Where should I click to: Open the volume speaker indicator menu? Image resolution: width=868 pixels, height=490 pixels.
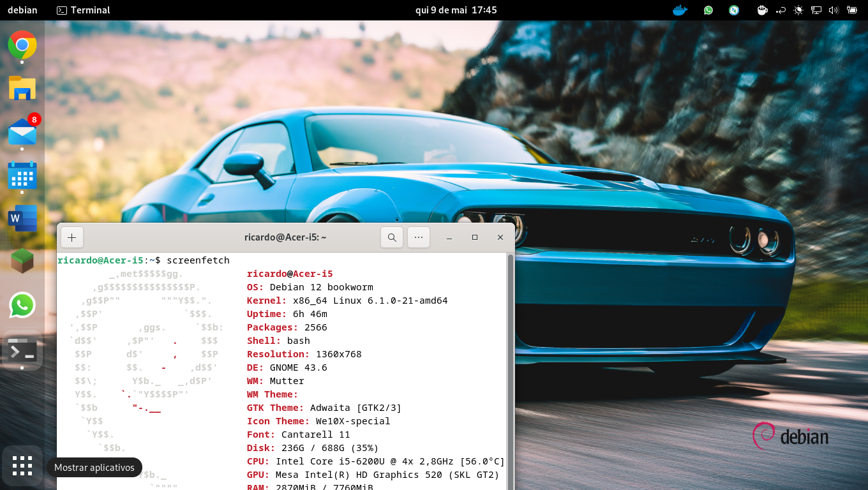tap(834, 10)
